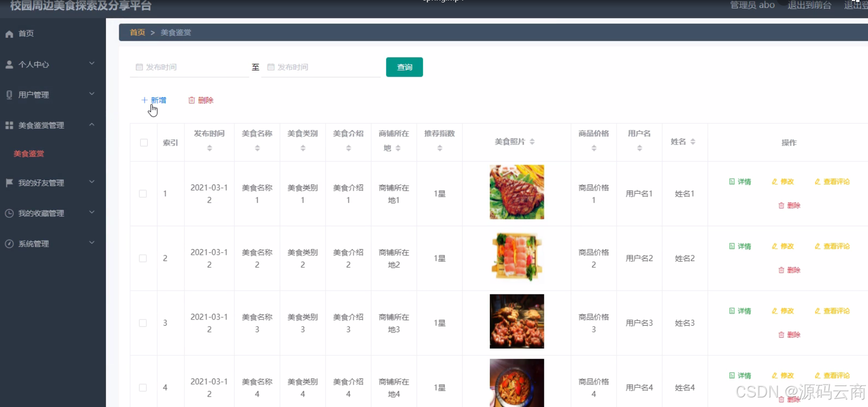Image resolution: width=868 pixels, height=407 pixels.
Task: Click the person icon beside 个人中心
Action: coord(9,64)
